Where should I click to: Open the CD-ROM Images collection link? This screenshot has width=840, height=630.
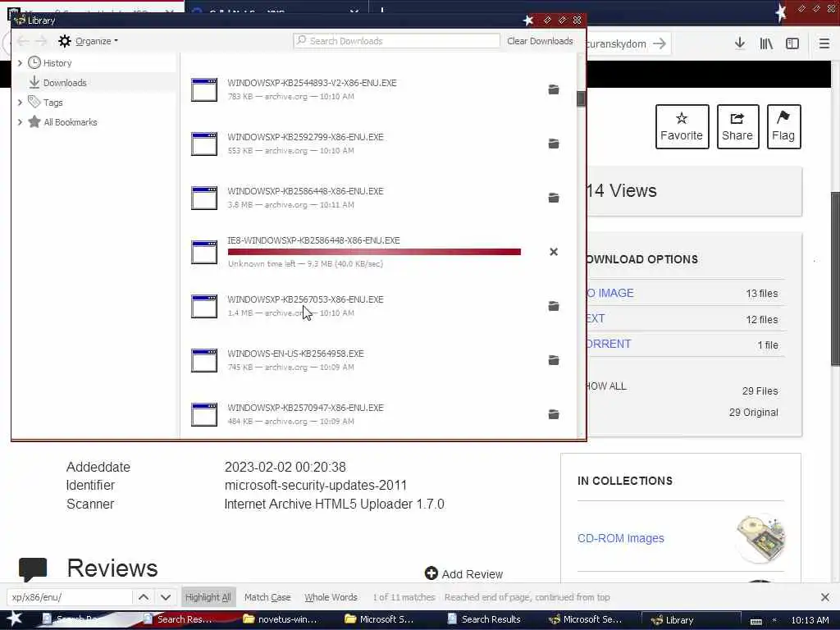pyautogui.click(x=620, y=538)
